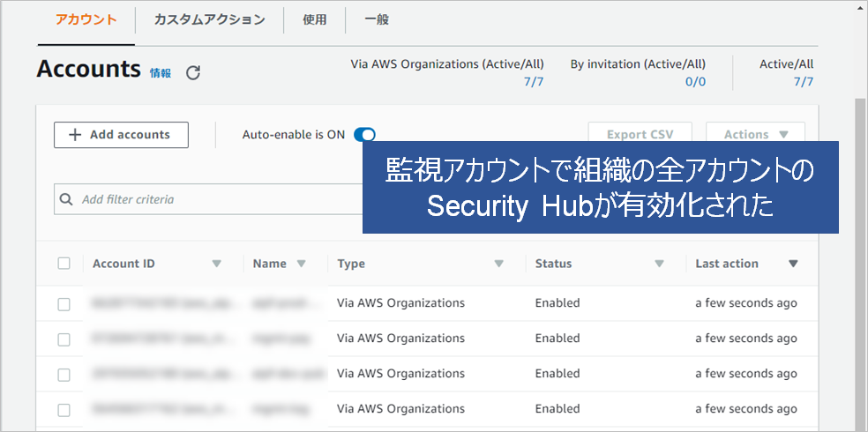
Task: Switch to the カスタムアクション tab
Action: pos(209,19)
